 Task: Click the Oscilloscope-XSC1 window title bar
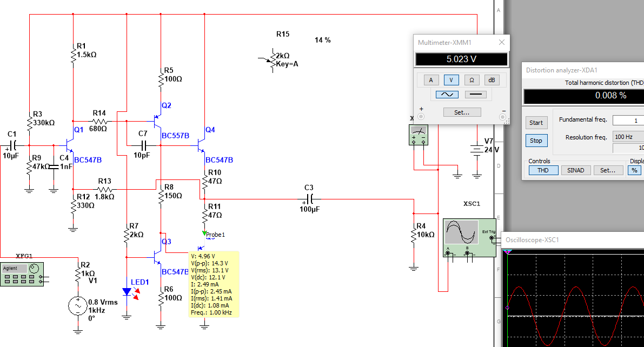(x=573, y=240)
